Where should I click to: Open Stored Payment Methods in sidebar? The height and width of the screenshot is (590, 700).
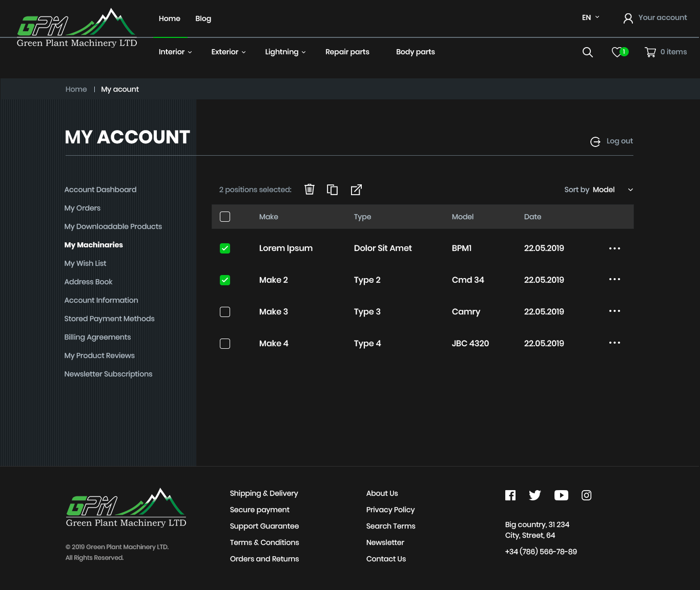[x=110, y=319]
